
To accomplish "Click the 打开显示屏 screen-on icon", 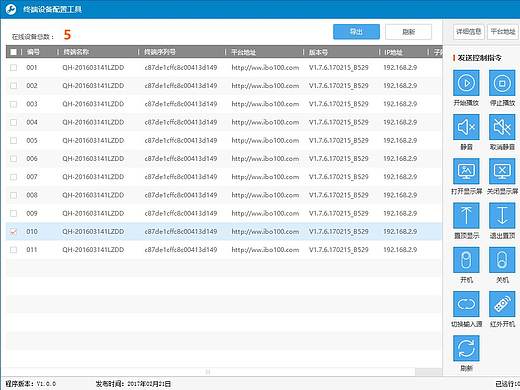I will [x=466, y=171].
